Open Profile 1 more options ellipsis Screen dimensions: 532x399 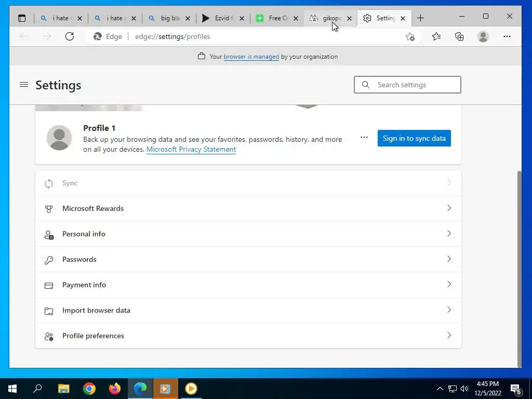point(364,137)
